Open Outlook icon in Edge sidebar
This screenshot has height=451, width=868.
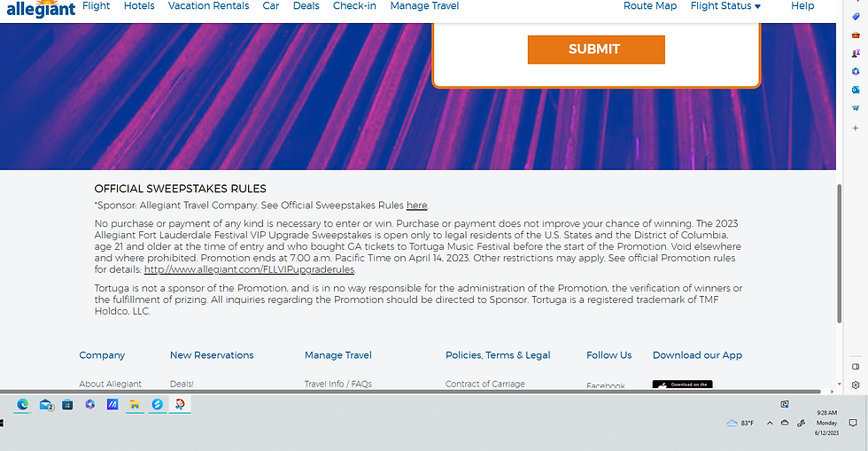tap(856, 89)
